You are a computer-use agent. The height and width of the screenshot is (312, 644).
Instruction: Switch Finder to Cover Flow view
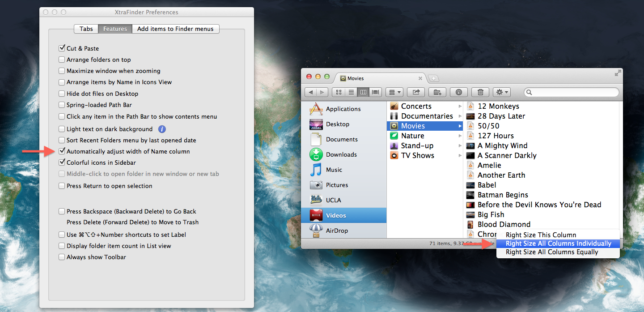click(375, 92)
